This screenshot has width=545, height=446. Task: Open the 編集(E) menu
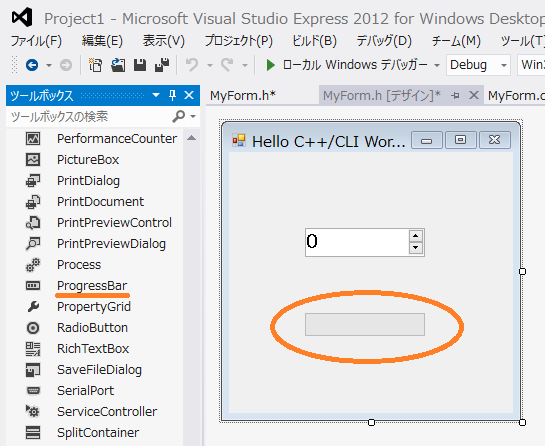point(102,41)
